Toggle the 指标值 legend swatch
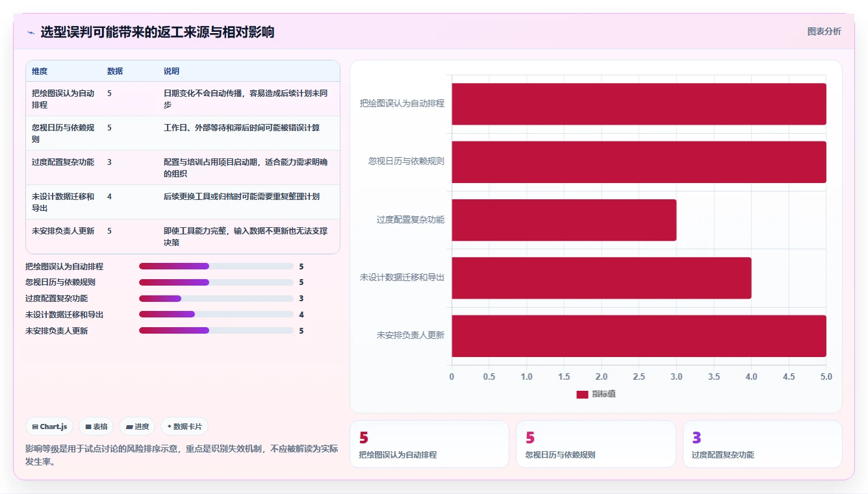 click(582, 394)
